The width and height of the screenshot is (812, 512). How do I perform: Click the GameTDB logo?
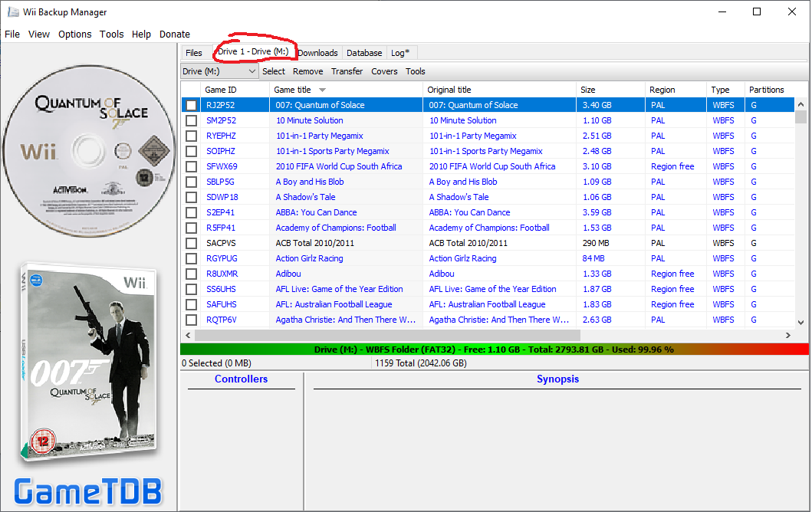click(88, 491)
